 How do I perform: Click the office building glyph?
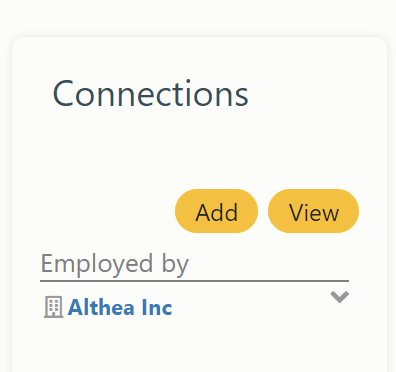[53, 307]
